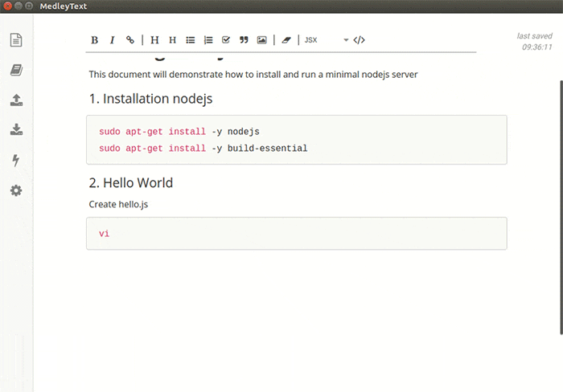Click the download icon in sidebar
Image resolution: width=563 pixels, height=392 pixels.
coord(16,129)
